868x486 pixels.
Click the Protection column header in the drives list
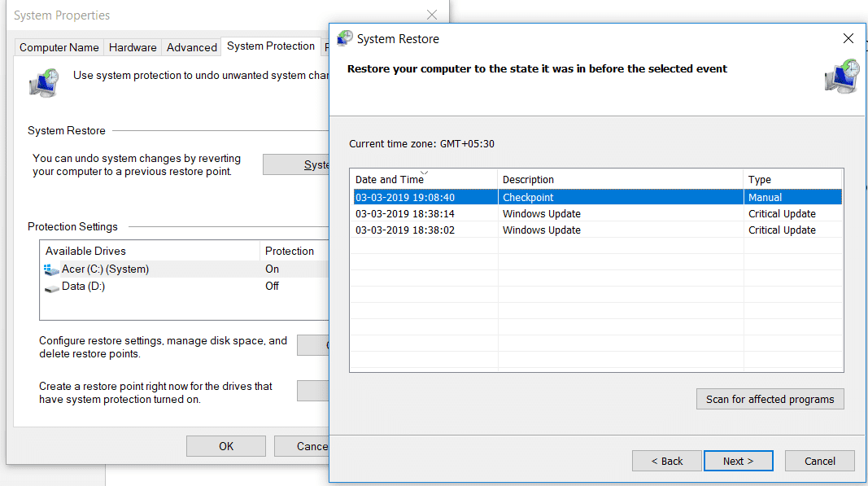(x=294, y=251)
